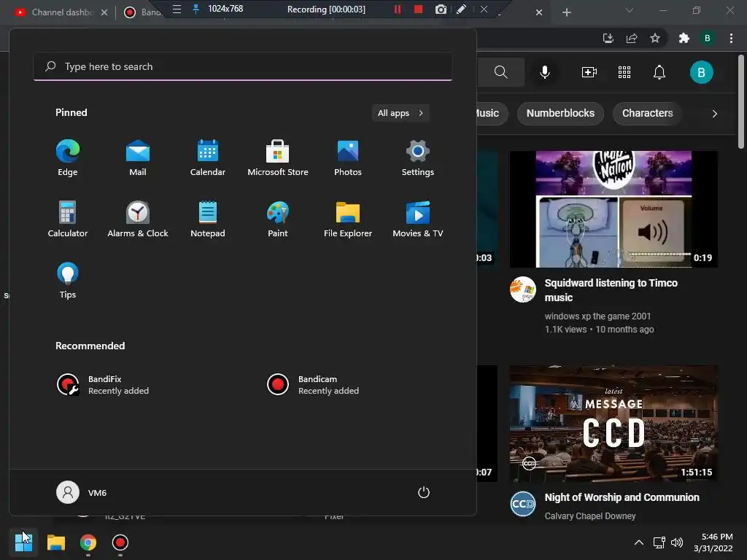747x560 pixels.
Task: Click the YouTube search button
Action: coord(500,72)
